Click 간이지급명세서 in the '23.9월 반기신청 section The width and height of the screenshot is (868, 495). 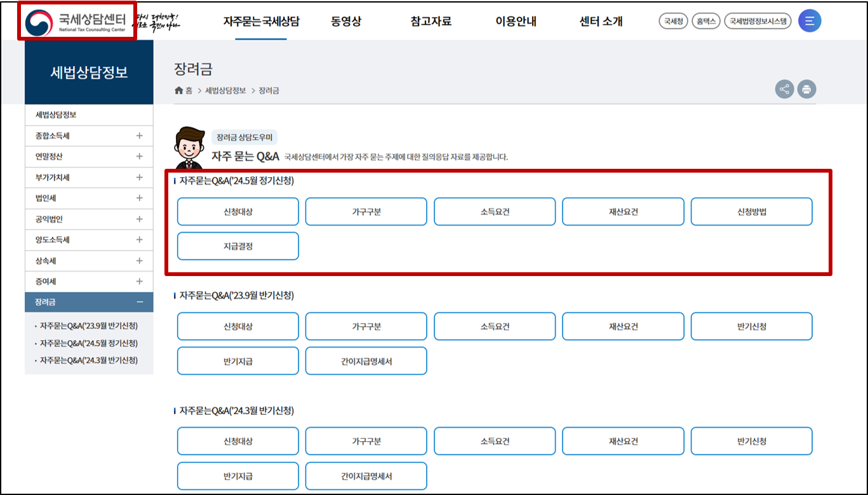click(366, 360)
